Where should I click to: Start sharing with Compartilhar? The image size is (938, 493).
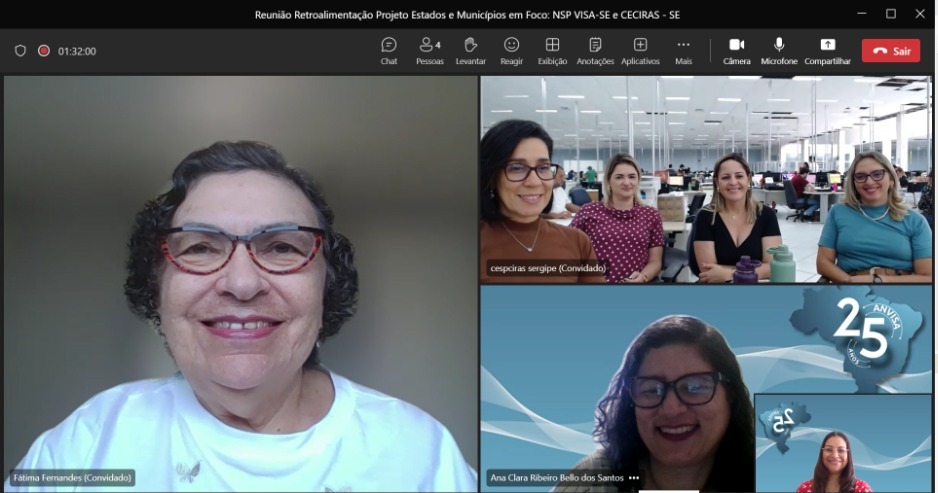tap(827, 51)
